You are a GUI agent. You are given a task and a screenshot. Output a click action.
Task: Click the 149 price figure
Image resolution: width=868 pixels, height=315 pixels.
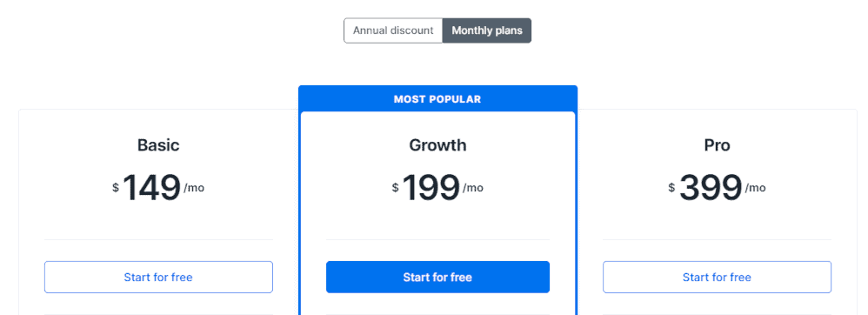[x=151, y=188]
